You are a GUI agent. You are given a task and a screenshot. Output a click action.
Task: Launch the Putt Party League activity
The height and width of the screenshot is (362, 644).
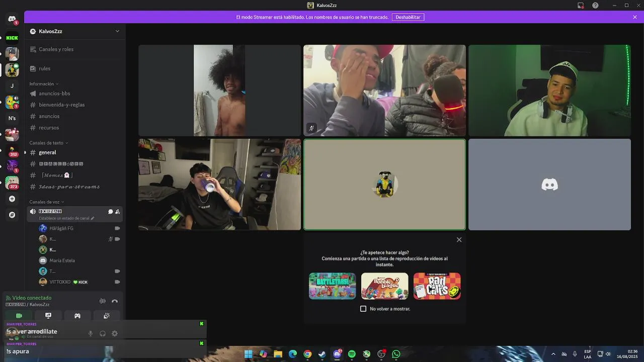[x=384, y=286]
